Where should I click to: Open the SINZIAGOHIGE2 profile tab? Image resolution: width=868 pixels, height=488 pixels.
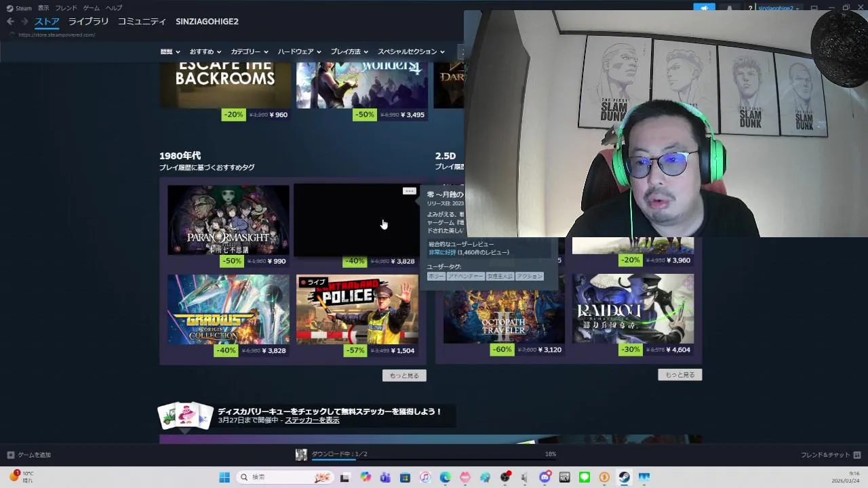tap(207, 22)
